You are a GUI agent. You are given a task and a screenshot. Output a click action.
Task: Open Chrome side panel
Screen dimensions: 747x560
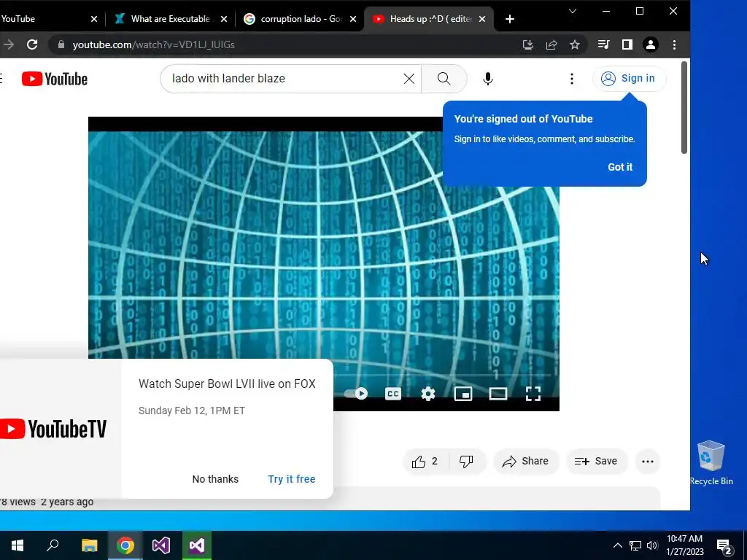tap(627, 44)
